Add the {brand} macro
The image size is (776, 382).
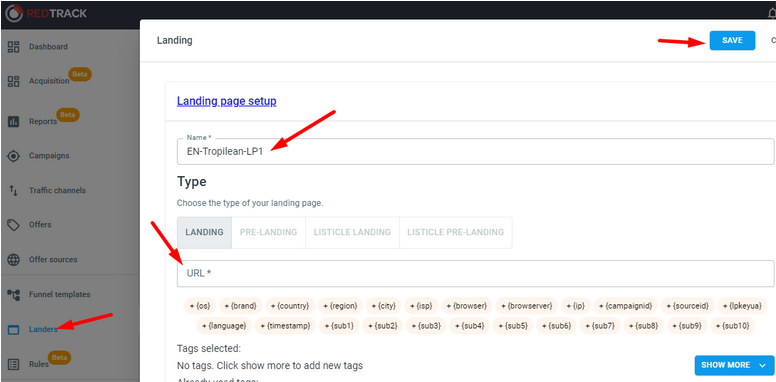pyautogui.click(x=241, y=306)
